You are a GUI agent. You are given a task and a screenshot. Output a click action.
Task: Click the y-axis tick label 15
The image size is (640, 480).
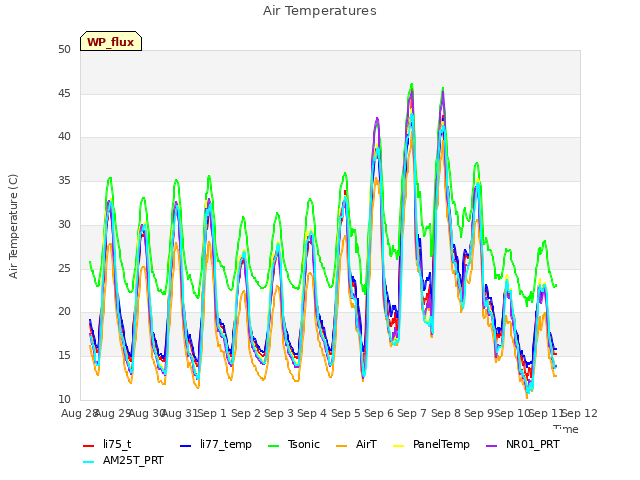pyautogui.click(x=64, y=356)
